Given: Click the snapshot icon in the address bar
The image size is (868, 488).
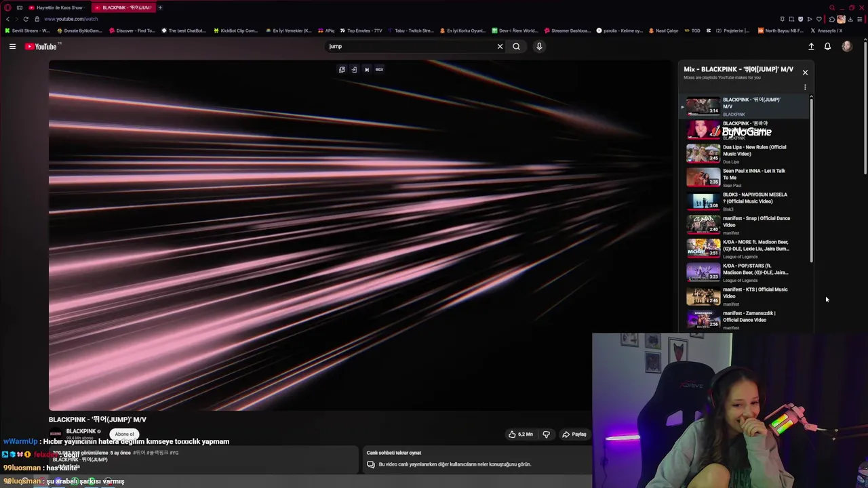Looking at the screenshot, I should [x=791, y=19].
